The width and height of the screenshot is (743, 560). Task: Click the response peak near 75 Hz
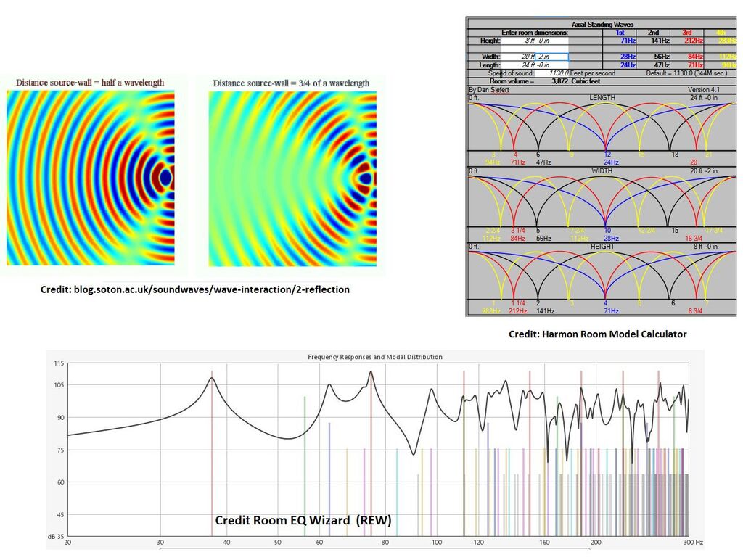tap(371, 374)
